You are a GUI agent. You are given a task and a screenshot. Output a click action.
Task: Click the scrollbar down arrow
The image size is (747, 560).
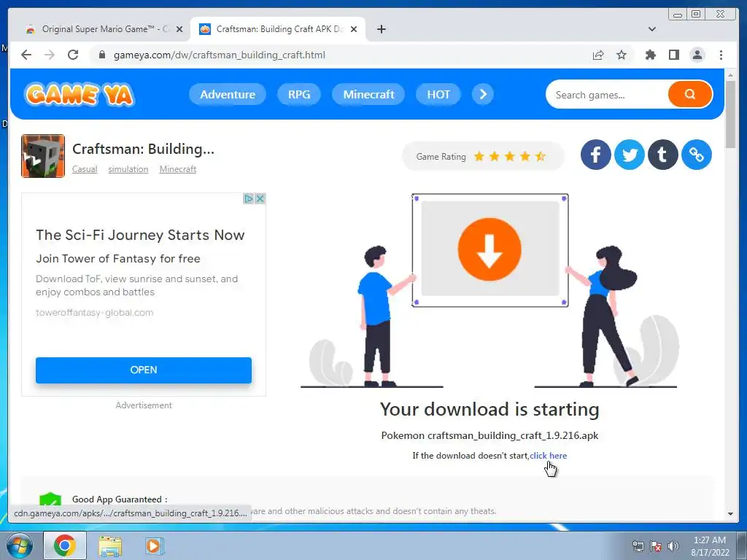pyautogui.click(x=730, y=514)
